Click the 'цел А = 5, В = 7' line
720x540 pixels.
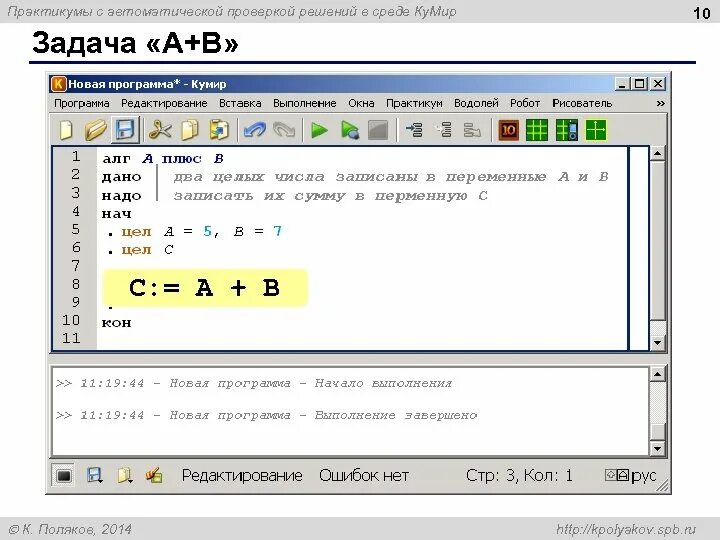[x=201, y=231]
